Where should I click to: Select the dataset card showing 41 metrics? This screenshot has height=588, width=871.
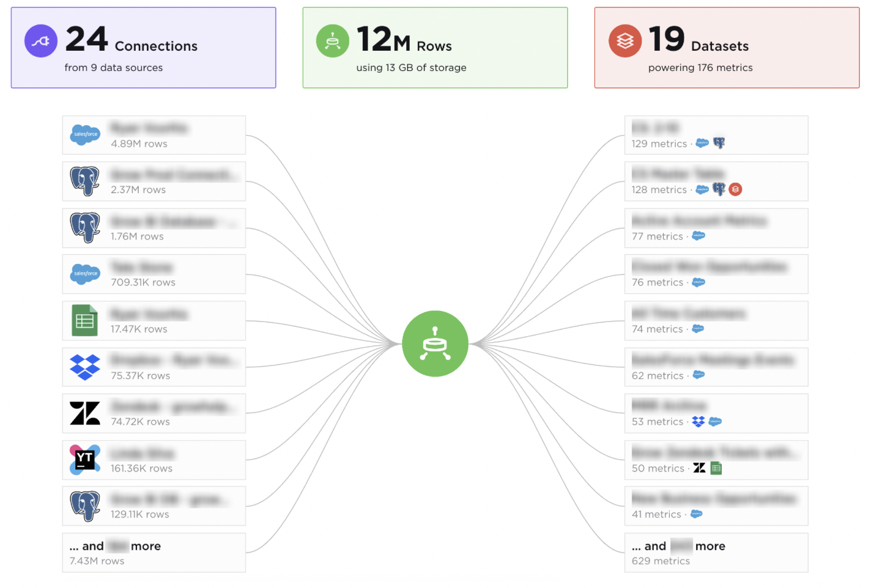[x=716, y=505]
